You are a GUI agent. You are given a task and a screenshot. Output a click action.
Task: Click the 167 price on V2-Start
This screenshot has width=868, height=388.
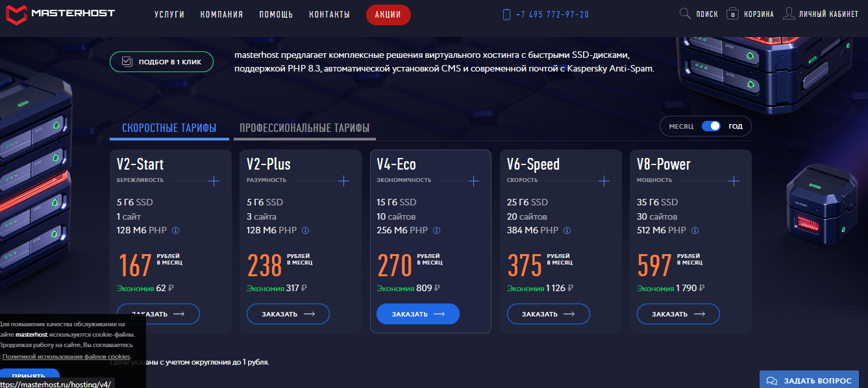[x=135, y=265]
